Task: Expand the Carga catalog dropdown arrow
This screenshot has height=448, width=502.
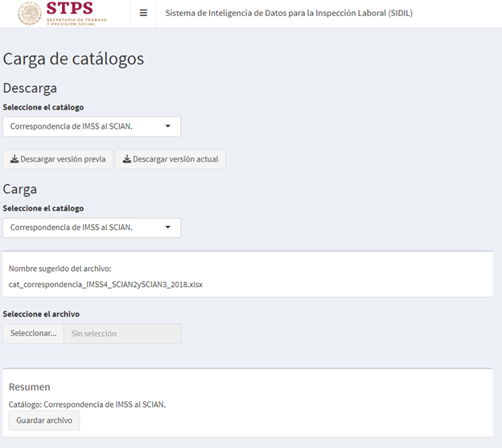Action: coord(168,228)
